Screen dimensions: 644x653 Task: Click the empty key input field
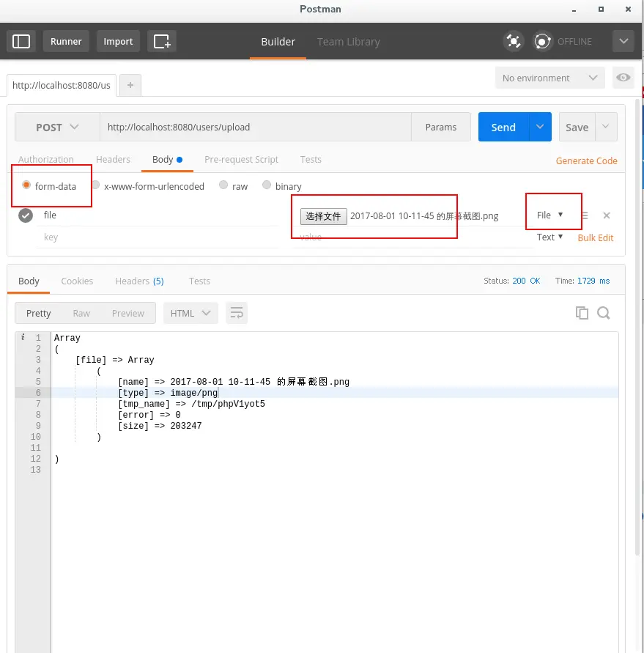(x=158, y=237)
